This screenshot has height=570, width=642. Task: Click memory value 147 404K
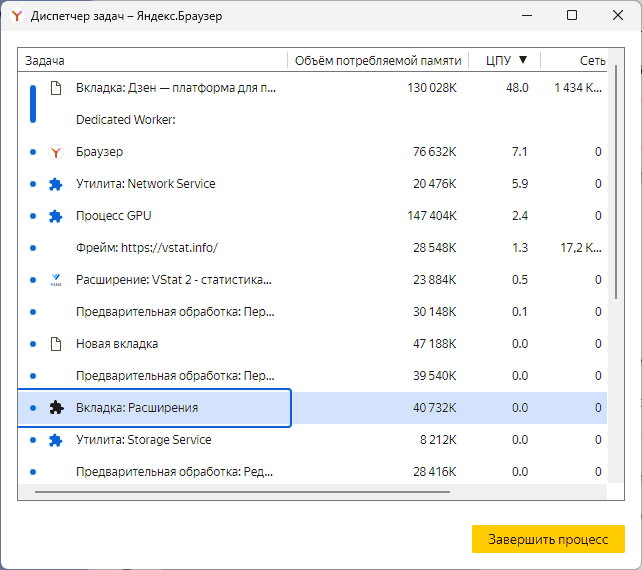click(x=432, y=216)
